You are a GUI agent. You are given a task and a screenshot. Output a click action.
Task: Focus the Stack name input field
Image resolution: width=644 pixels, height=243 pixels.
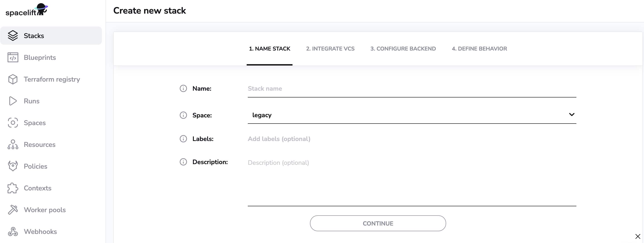(x=411, y=89)
